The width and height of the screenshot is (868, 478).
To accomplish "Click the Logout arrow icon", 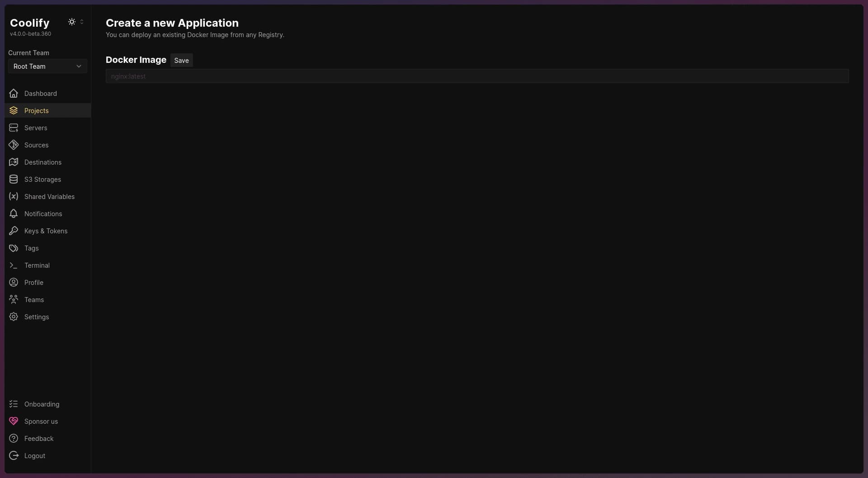I will [x=14, y=455].
